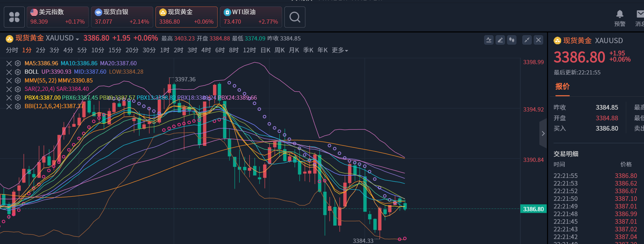Select the WTI原油 ticker card

pos(251,17)
